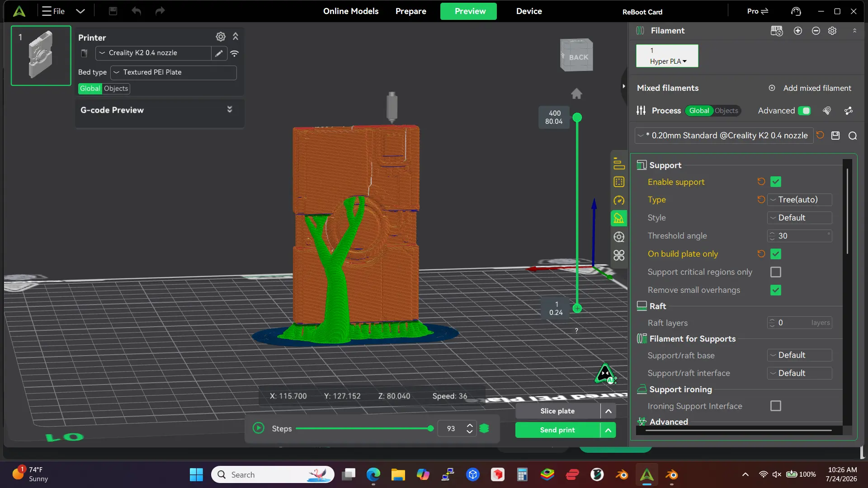Click the redo arrow icon
This screenshot has width=868, height=488.
pos(160,11)
